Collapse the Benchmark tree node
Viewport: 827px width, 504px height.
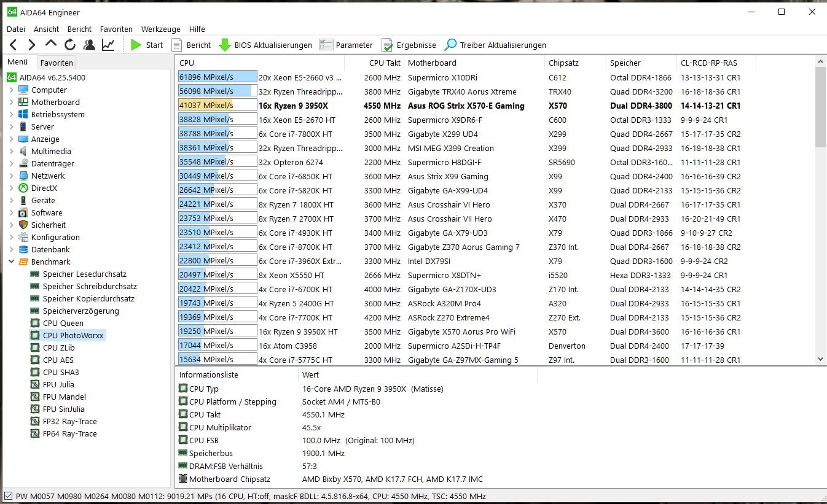11,262
